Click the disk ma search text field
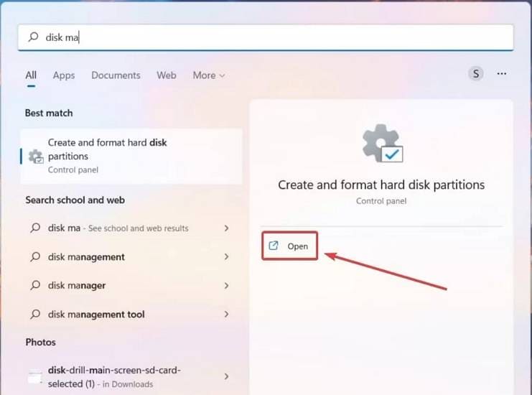 pos(266,37)
